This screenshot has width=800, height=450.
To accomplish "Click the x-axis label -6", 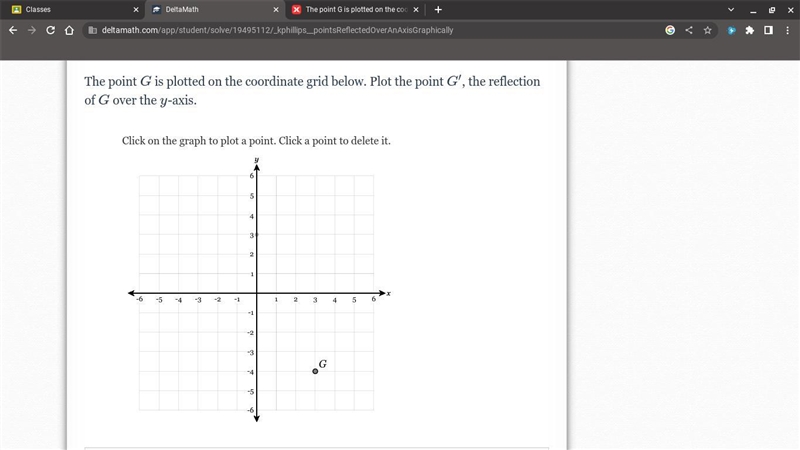I will tap(140, 299).
